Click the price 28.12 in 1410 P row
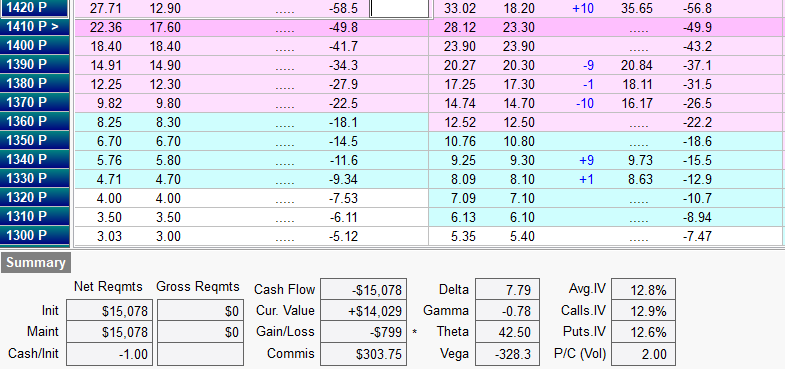785x369 pixels. (459, 28)
